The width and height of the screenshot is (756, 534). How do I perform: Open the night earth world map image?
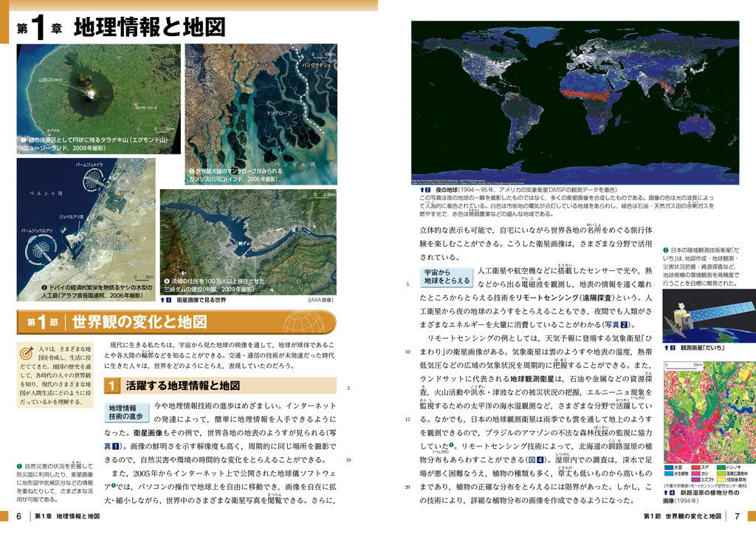point(574,103)
